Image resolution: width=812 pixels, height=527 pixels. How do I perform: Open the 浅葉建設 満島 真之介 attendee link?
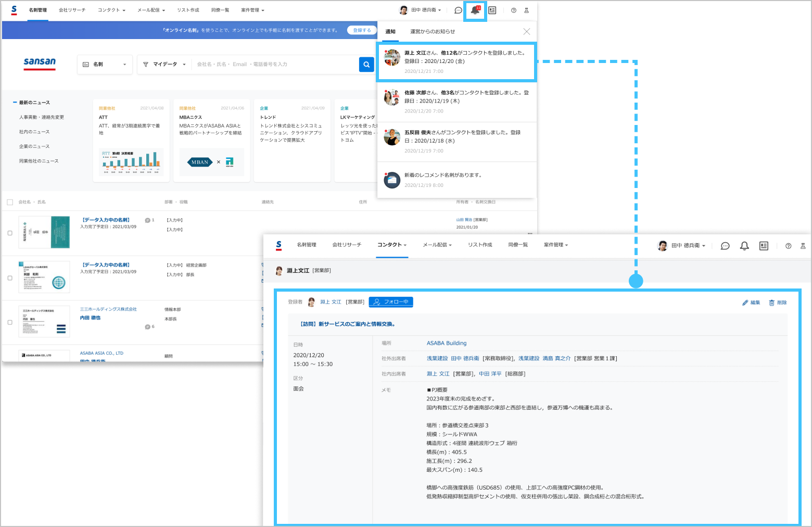pyautogui.click(x=544, y=358)
